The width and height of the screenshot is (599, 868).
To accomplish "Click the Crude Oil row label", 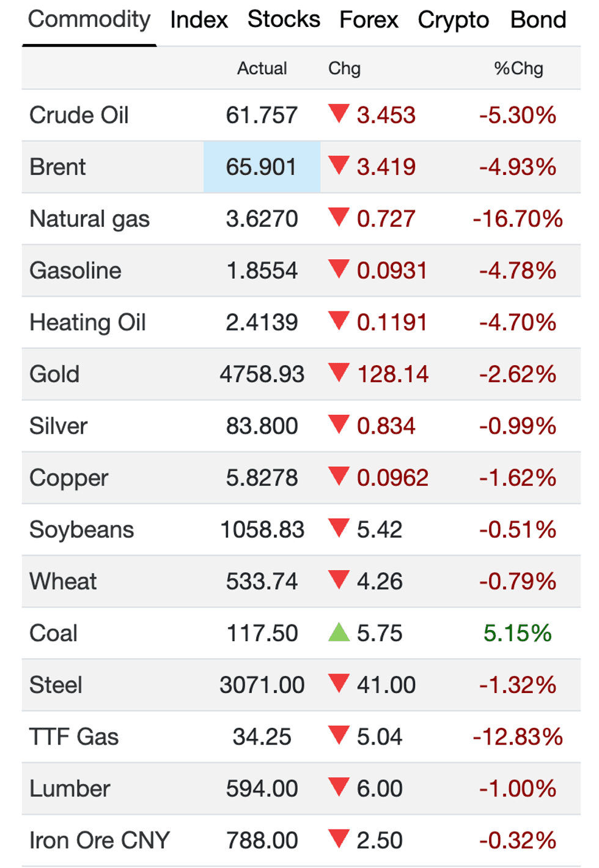I will [79, 114].
